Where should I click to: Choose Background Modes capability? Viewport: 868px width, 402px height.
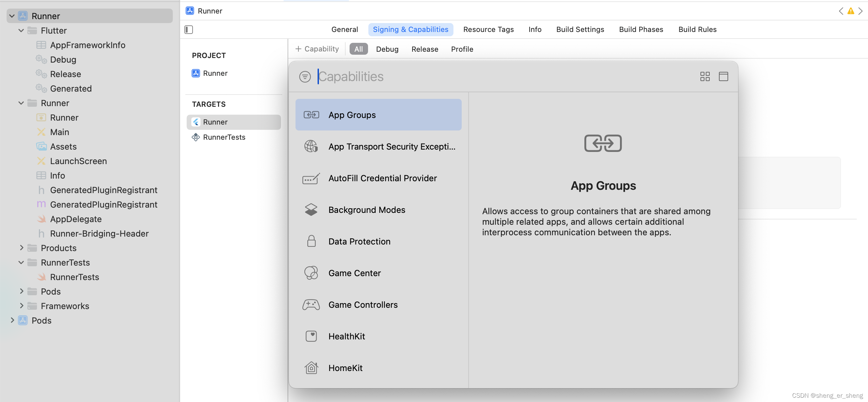click(x=378, y=210)
